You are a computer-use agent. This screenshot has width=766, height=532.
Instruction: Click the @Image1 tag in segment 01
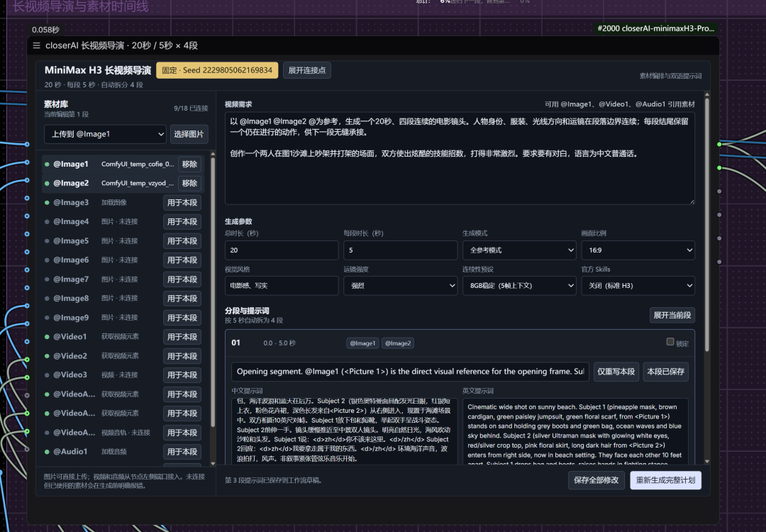click(362, 343)
